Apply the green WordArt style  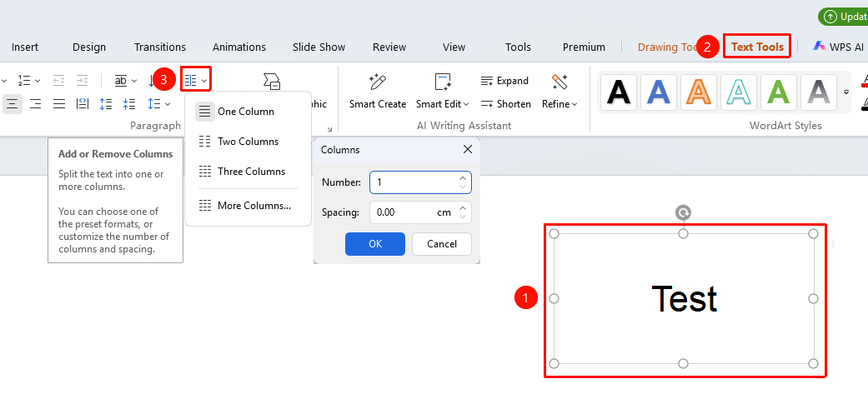(x=778, y=92)
